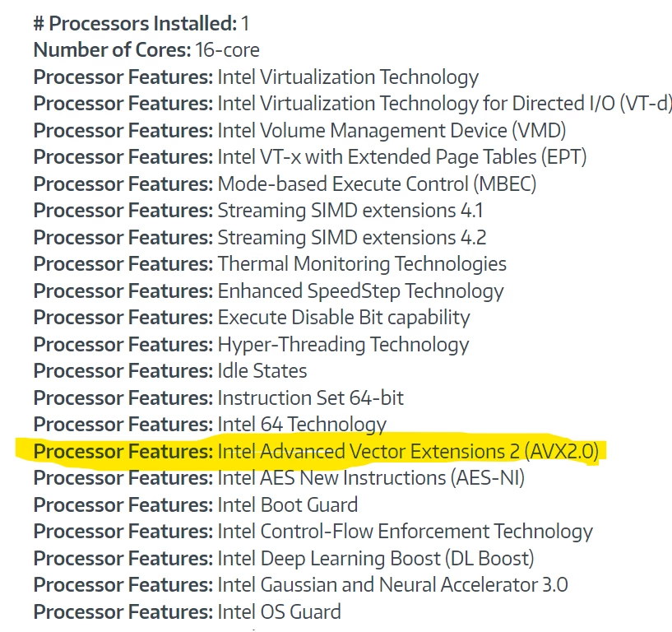This screenshot has width=672, height=632.
Task: Click the '# Processors Installed: 1' line
Action: point(141,24)
